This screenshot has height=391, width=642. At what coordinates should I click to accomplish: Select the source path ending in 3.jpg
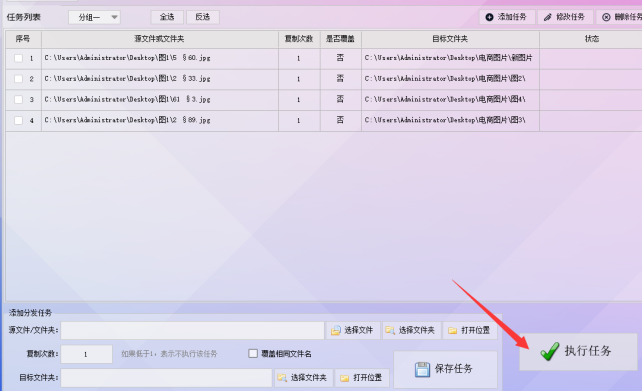(127, 99)
